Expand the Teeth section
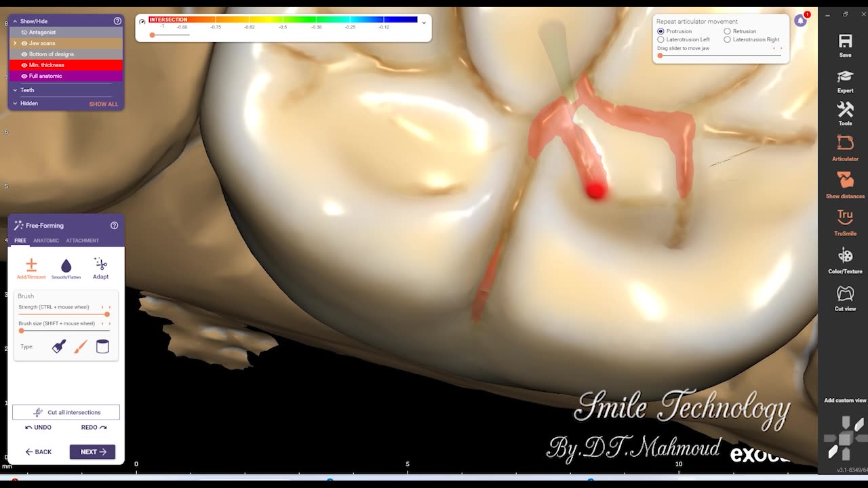868x488 pixels. coord(15,89)
